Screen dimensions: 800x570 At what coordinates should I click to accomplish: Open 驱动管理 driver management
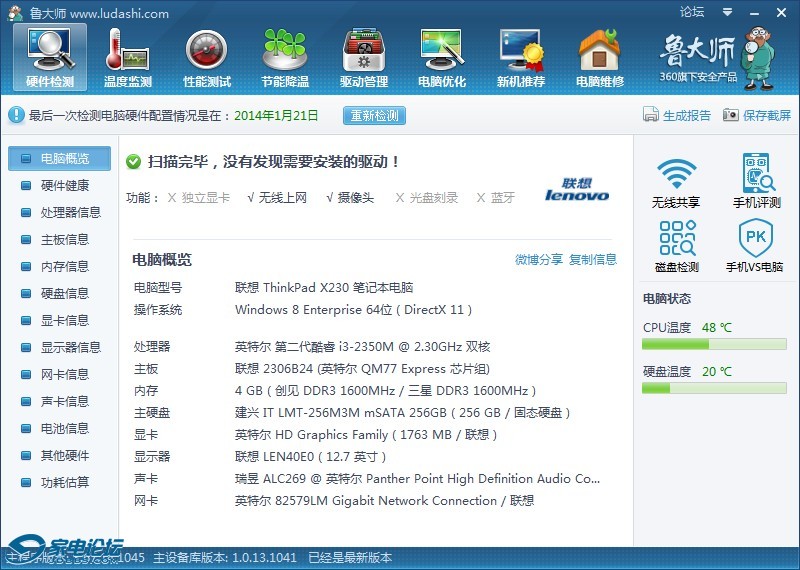(364, 57)
